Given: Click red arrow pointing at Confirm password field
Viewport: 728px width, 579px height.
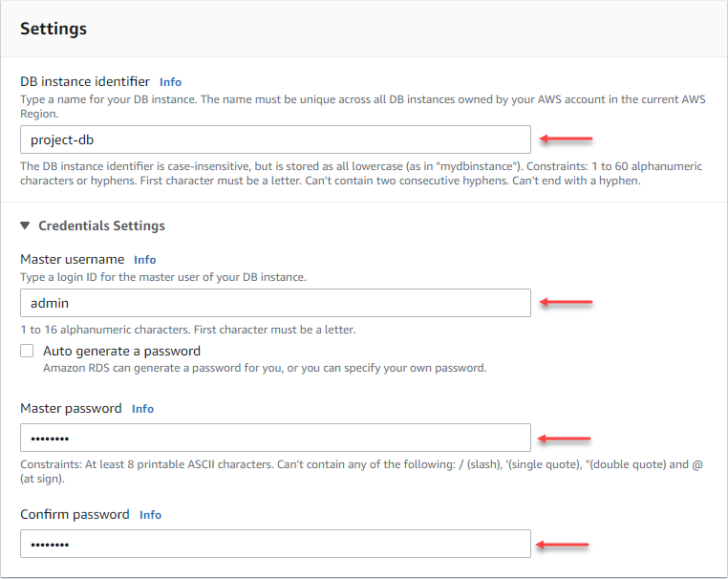Looking at the screenshot, I should [x=563, y=545].
